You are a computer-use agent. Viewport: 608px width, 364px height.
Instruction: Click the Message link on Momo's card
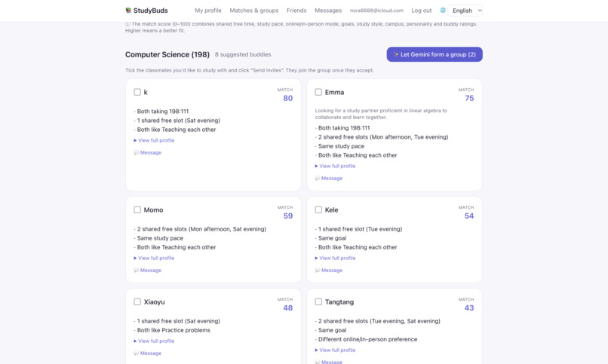point(150,271)
